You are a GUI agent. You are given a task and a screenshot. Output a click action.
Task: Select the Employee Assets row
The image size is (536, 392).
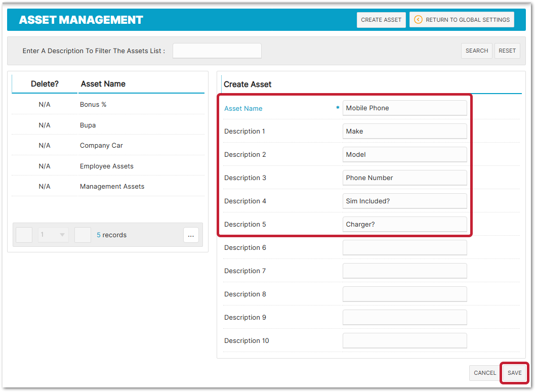(x=108, y=166)
